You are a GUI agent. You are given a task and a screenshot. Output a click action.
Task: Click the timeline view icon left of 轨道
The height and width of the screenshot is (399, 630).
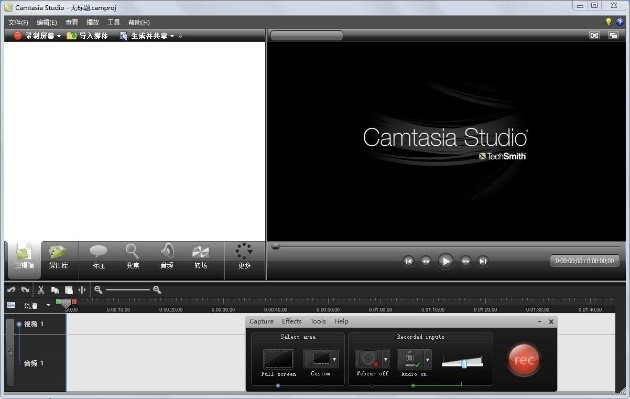[11, 305]
